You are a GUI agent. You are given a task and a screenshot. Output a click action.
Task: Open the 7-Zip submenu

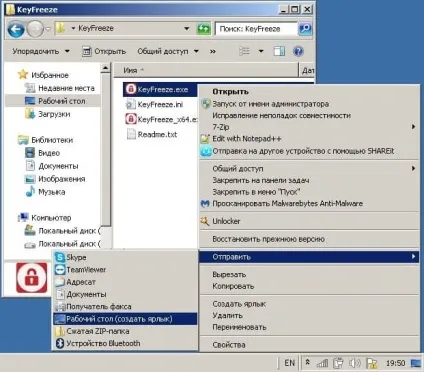309,127
